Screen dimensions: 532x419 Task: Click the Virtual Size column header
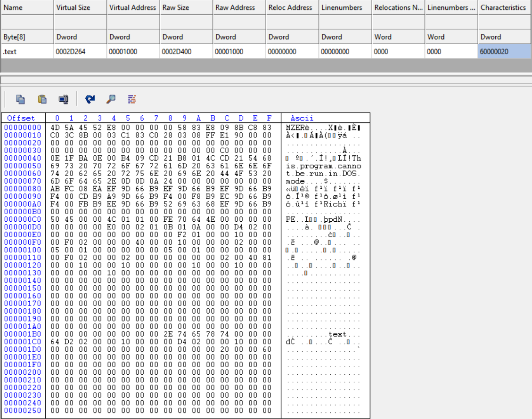(73, 8)
